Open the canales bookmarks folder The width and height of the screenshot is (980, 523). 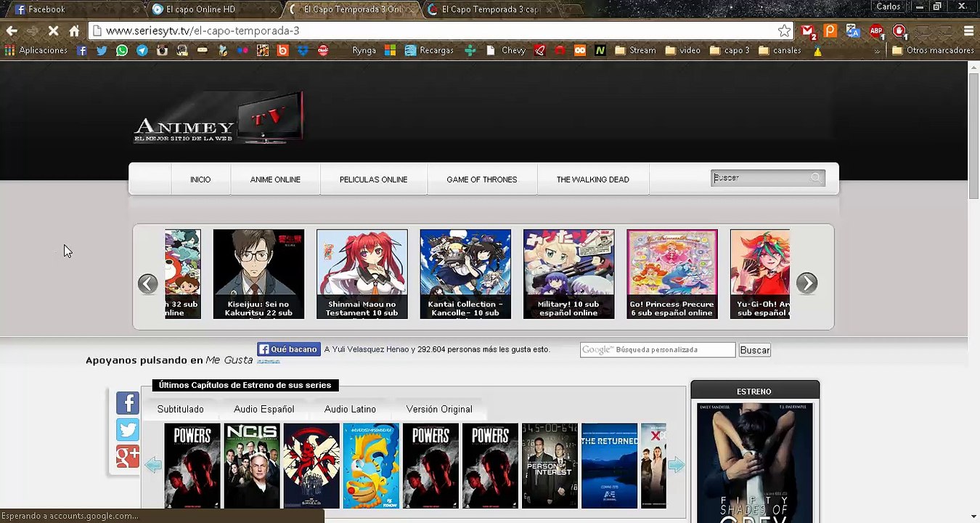pos(780,51)
